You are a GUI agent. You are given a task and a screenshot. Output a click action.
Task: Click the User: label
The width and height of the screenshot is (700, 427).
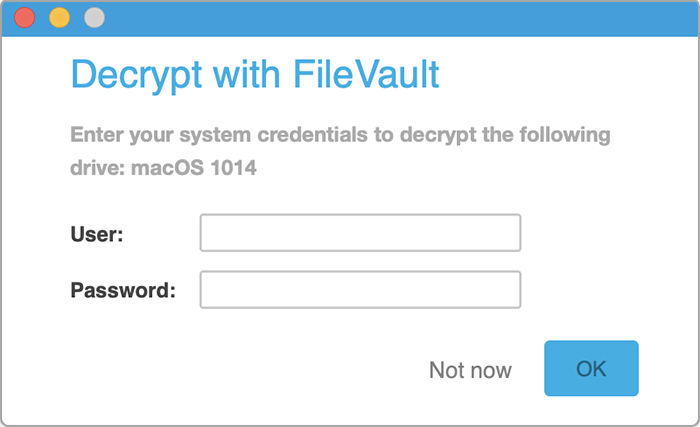pos(97,234)
